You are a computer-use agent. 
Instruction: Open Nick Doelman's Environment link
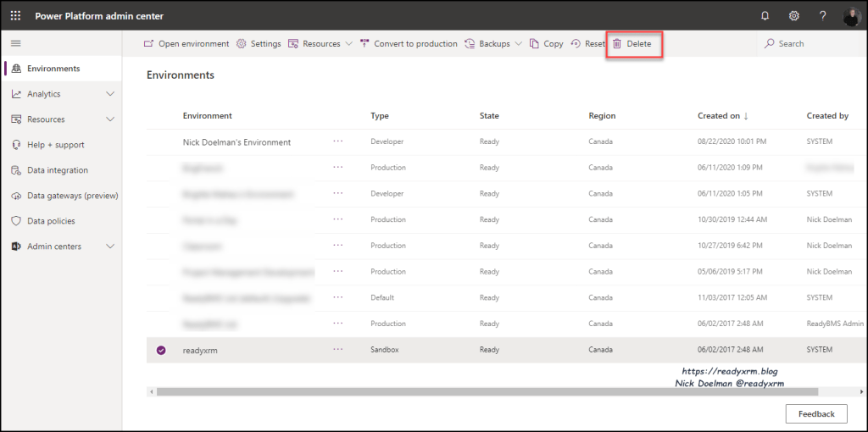click(236, 142)
